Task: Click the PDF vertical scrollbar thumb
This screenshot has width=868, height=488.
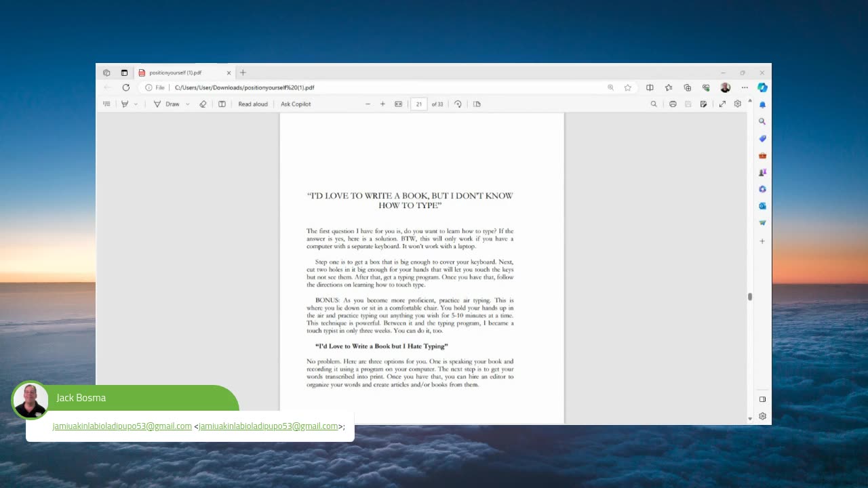Action: [x=750, y=297]
